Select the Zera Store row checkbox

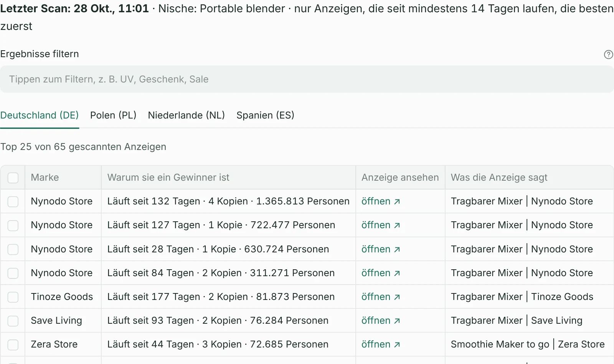[13, 344]
